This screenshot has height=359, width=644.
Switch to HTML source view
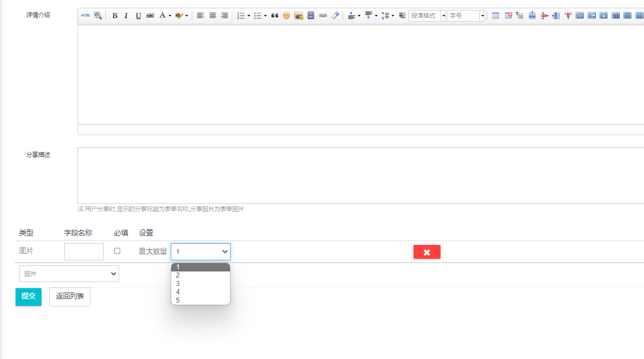pos(85,16)
